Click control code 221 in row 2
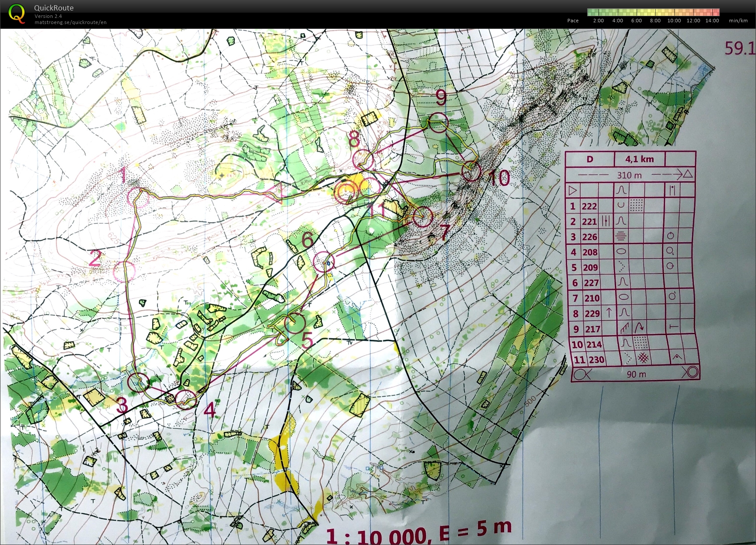This screenshot has width=756, height=545. 589,222
